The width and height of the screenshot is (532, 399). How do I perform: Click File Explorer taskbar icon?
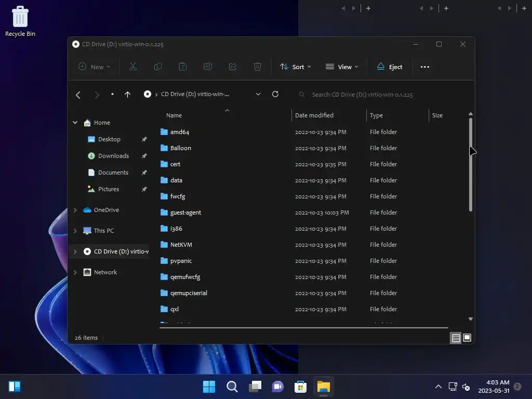click(x=323, y=387)
